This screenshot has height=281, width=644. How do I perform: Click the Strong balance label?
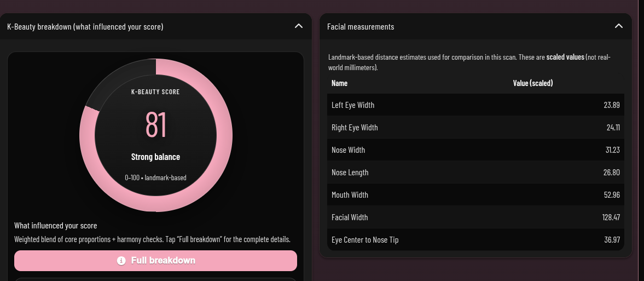(x=155, y=157)
